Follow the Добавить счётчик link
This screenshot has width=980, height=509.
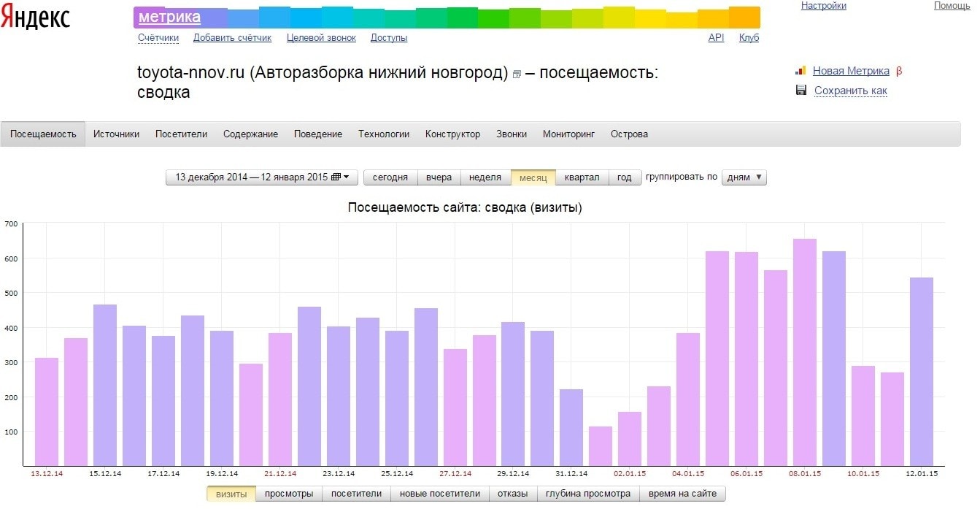tap(232, 38)
